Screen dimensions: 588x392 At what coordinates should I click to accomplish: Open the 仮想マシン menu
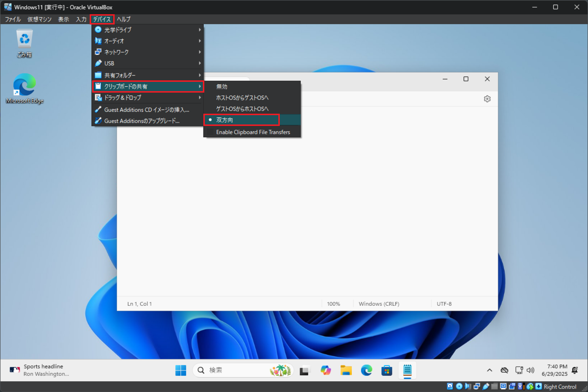[39, 19]
